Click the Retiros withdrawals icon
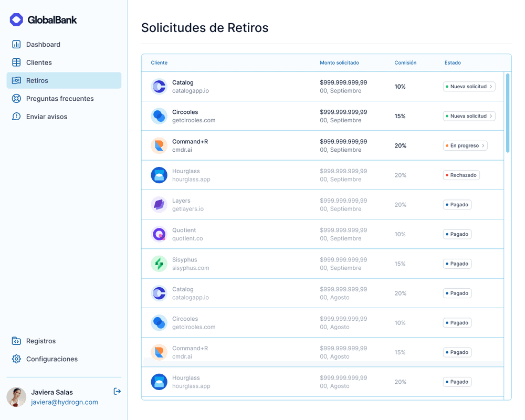The width and height of the screenshot is (525, 420). click(16, 80)
